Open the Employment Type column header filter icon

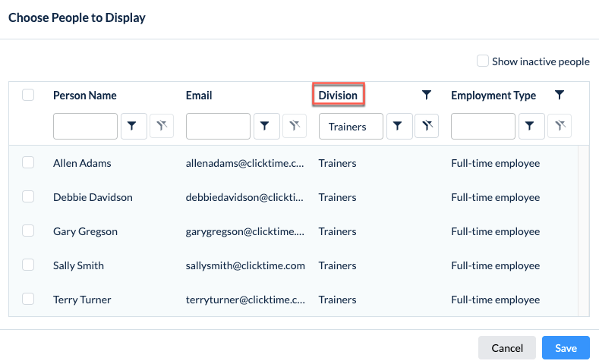pyautogui.click(x=560, y=95)
